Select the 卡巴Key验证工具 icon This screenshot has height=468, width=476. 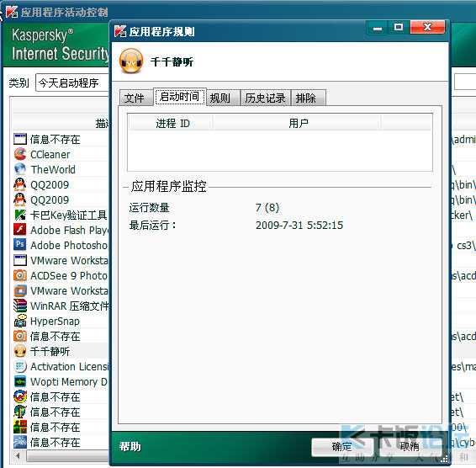tap(20, 215)
